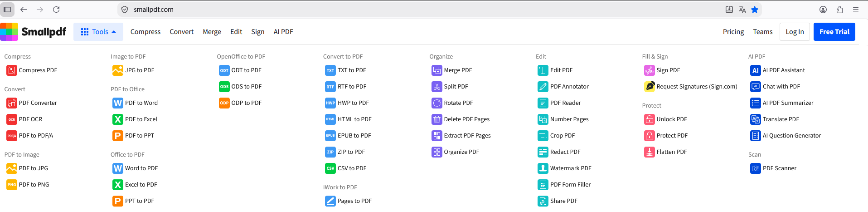This screenshot has width=868, height=212.
Task: Open the Compress PDF tool icon
Action: [11, 70]
